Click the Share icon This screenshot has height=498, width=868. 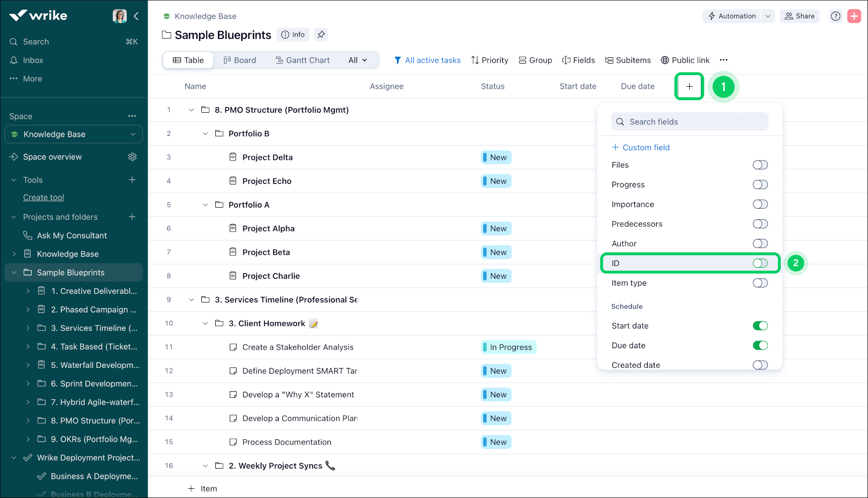pos(799,16)
